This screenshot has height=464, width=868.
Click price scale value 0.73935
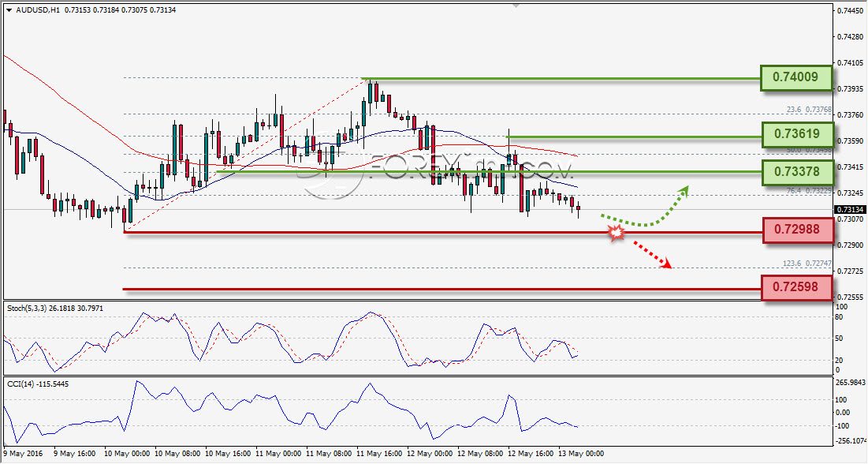click(x=851, y=88)
